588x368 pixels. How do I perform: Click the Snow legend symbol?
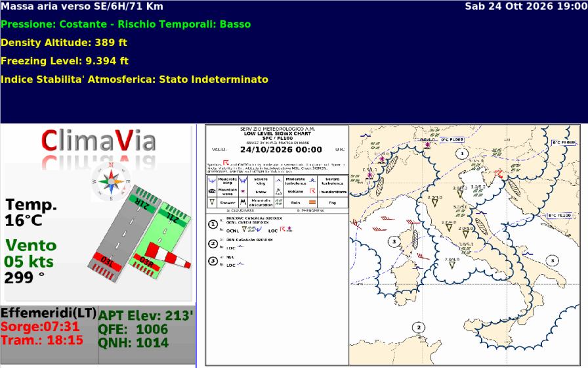(243, 191)
